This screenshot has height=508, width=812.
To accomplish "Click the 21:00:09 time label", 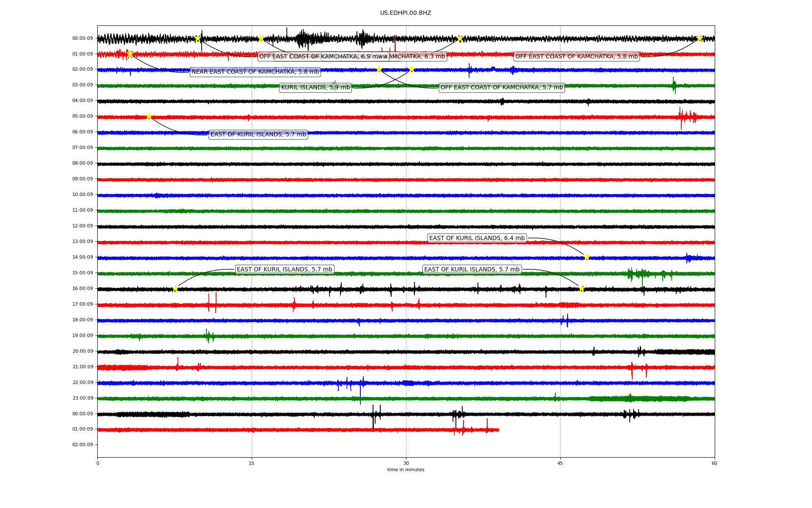I will click(82, 367).
